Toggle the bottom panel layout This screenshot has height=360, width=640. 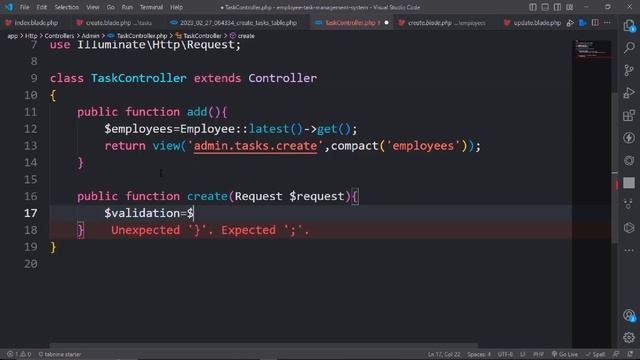click(x=545, y=7)
